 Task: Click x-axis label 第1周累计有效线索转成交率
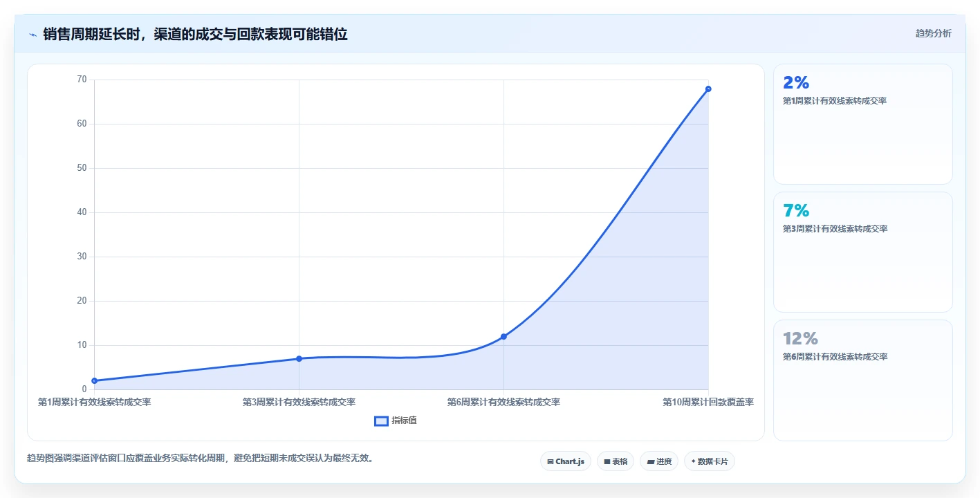(x=94, y=402)
